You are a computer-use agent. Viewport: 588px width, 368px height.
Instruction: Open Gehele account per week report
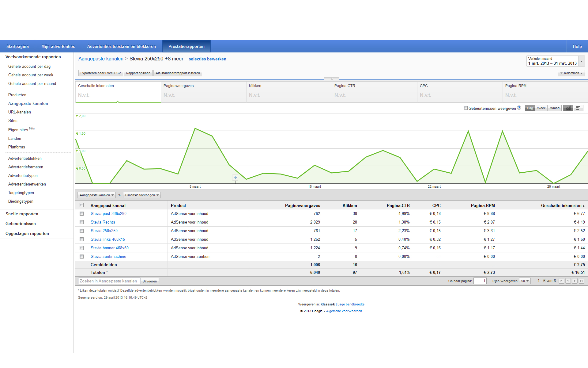31,75
